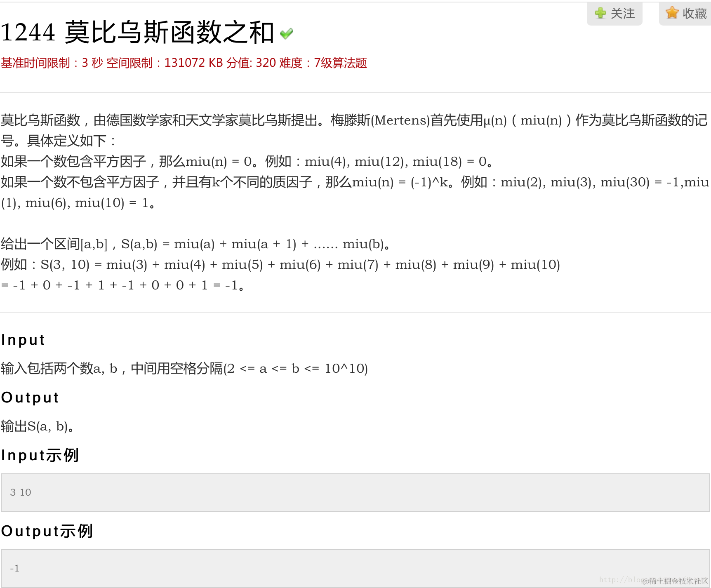Image resolution: width=711 pixels, height=588 pixels.
Task: Click the 关注 follow button
Action: (x=614, y=14)
